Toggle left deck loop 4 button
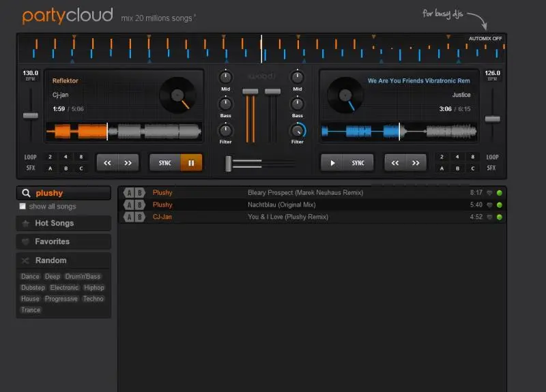Viewport: 546px width, 392px height. pos(66,157)
